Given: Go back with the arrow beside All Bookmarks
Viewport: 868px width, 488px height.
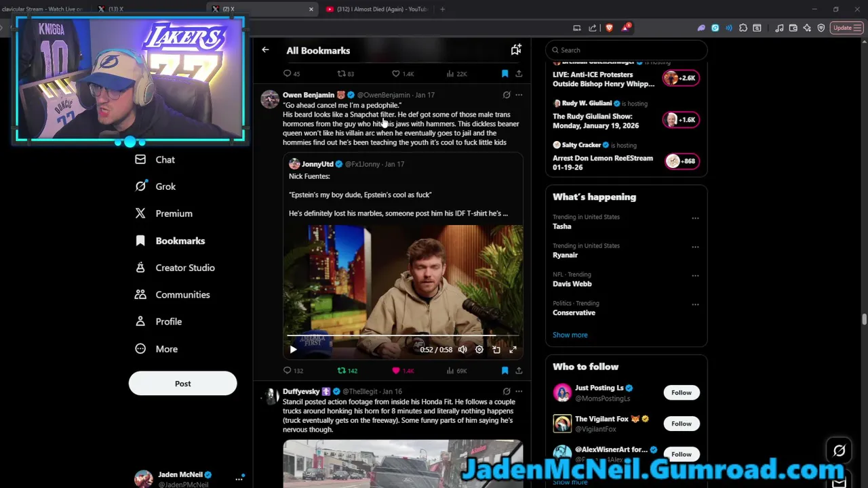Looking at the screenshot, I should click(265, 50).
